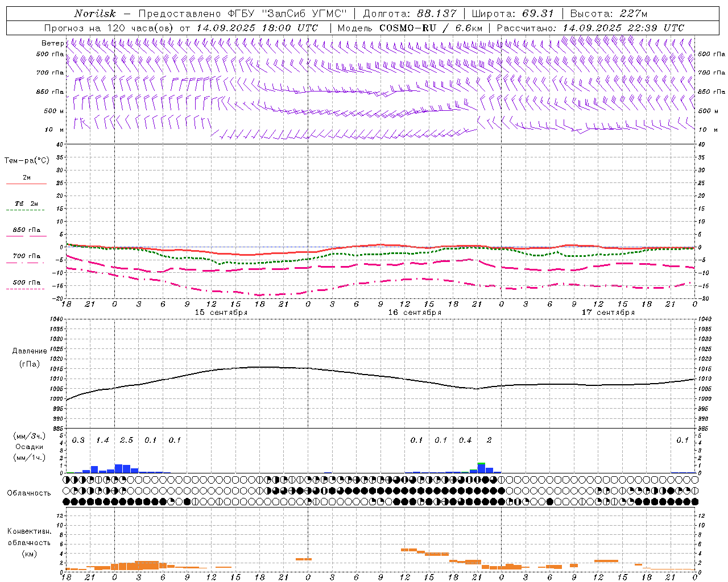Click the 'Тем-ра(°C)' temperature panel label
Viewport: 728px width, 582px height.
point(27,161)
